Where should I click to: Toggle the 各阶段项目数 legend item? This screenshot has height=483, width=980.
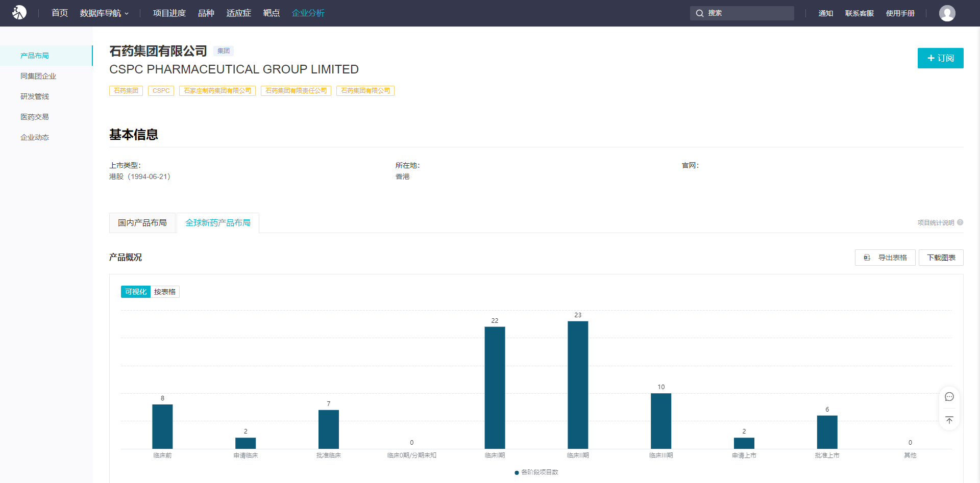tap(536, 472)
